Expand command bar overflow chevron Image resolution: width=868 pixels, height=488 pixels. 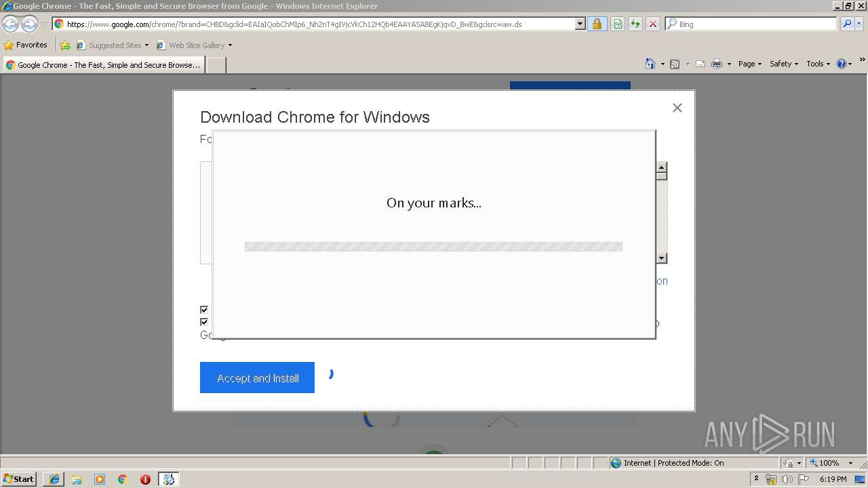(863, 60)
